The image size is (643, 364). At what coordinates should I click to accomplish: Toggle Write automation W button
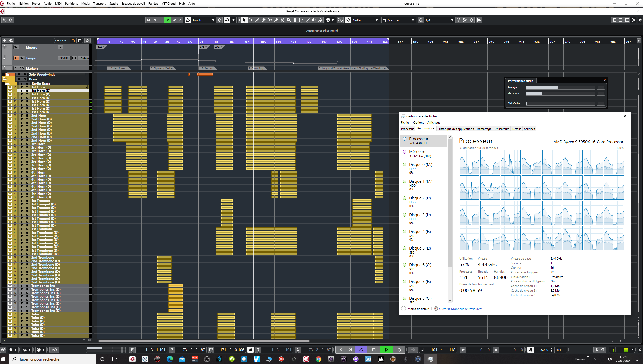coord(174,20)
